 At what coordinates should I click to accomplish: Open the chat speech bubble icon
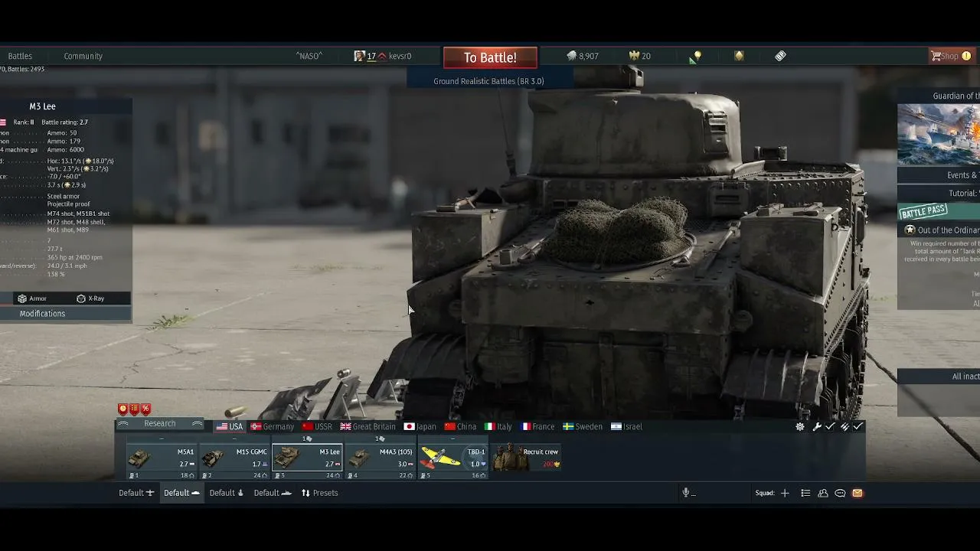point(840,493)
